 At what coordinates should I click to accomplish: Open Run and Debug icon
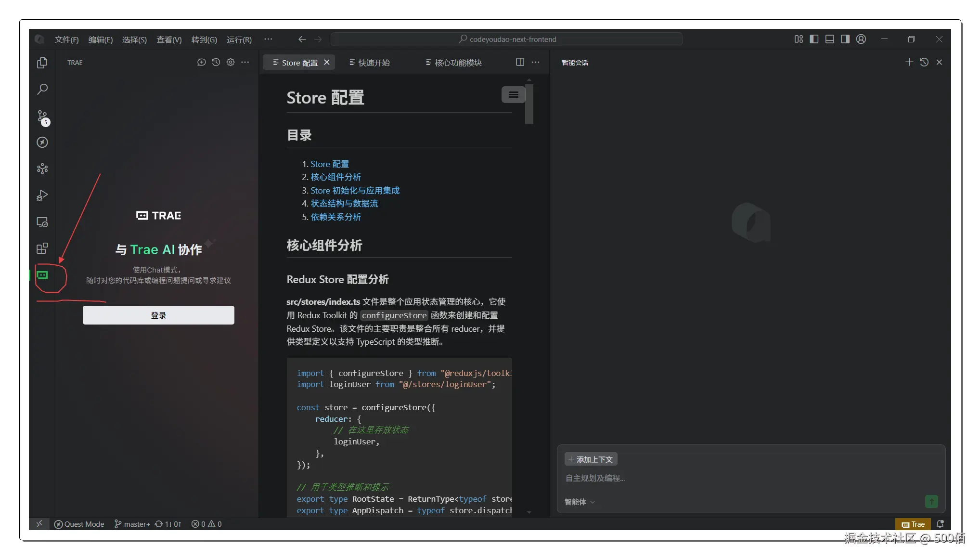[42, 195]
